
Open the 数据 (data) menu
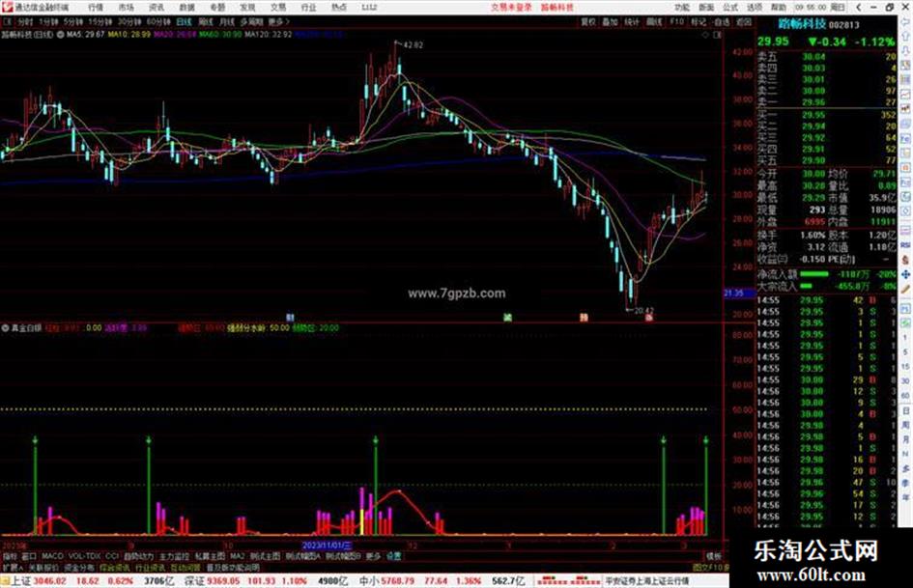click(186, 7)
